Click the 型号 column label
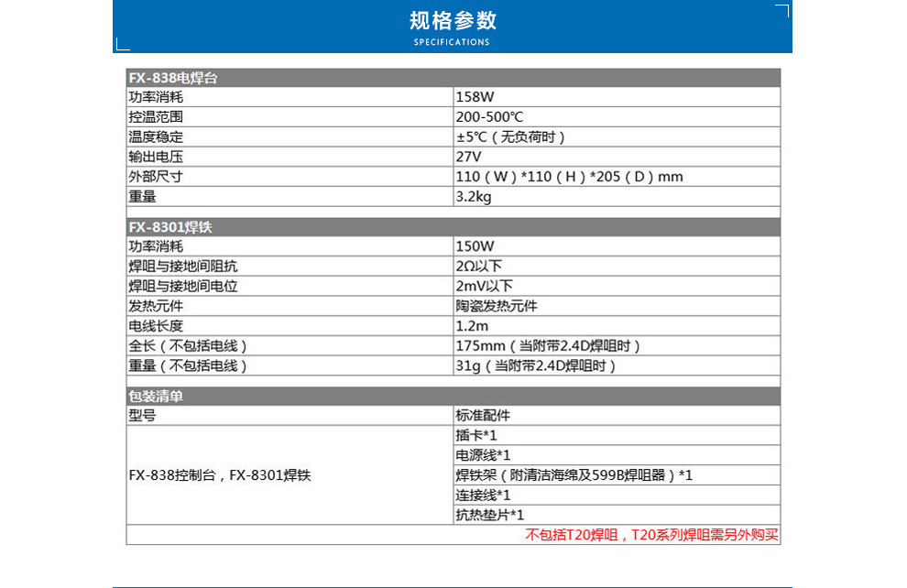This screenshot has width=907, height=588. point(142,415)
